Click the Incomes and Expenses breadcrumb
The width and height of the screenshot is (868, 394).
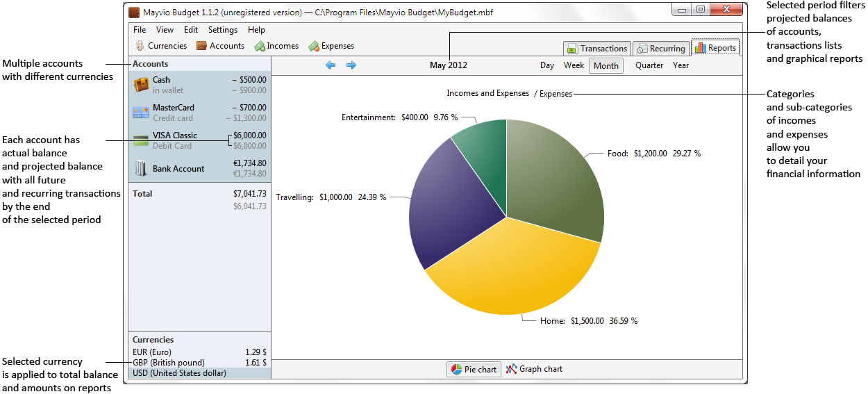point(487,94)
